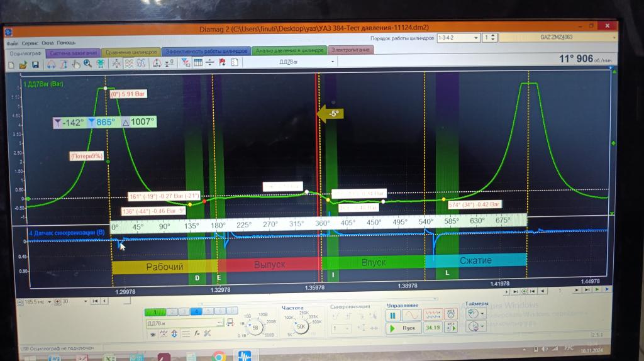Open the GAZ ZMZ4063 engine dropdown
Screen dimensions: 644x361
[x=557, y=37]
